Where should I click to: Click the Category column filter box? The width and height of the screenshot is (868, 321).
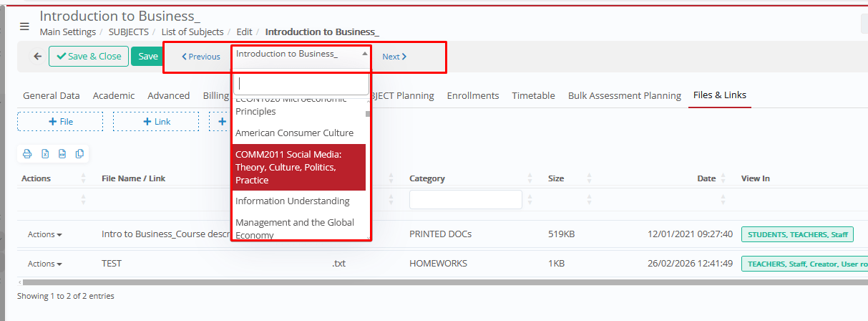coord(465,199)
